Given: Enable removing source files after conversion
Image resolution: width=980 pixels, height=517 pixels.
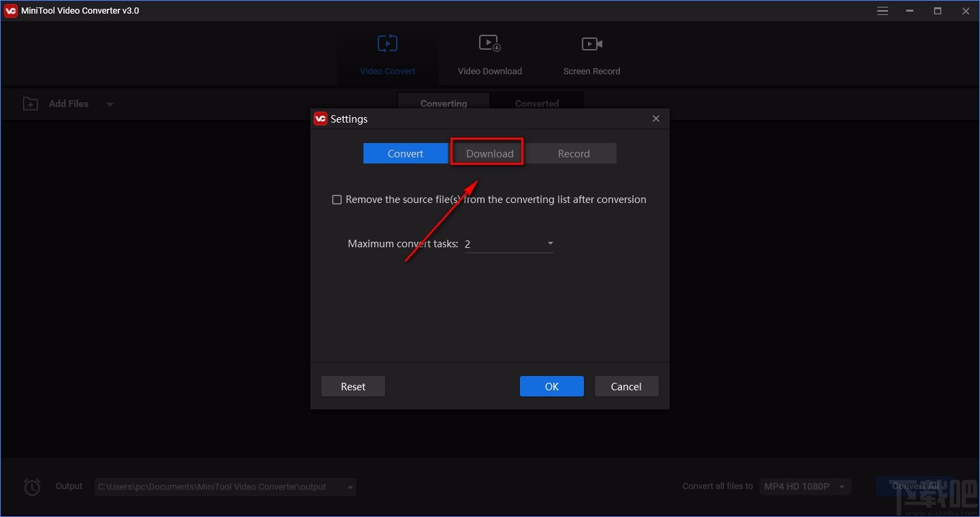Looking at the screenshot, I should click(x=337, y=199).
